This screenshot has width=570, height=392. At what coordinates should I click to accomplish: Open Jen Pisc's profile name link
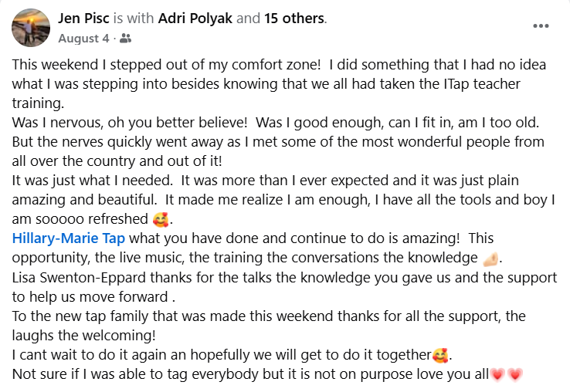(x=84, y=17)
